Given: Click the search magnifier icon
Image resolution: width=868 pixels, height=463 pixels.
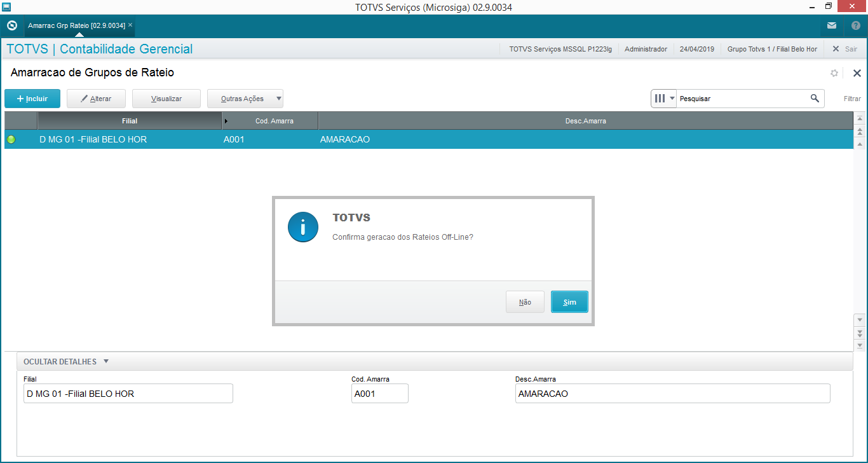Looking at the screenshot, I should [x=815, y=99].
